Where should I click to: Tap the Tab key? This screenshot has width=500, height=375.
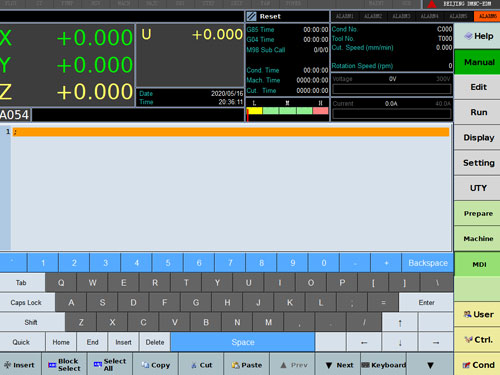(x=22, y=283)
